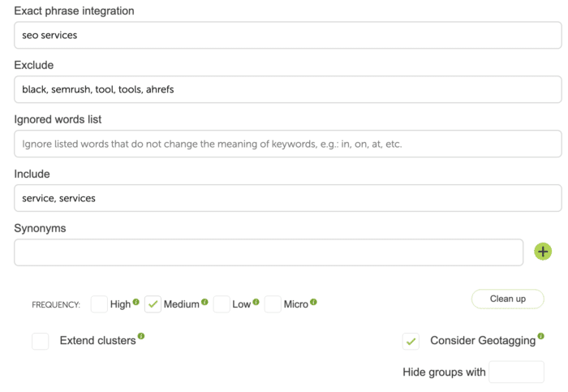Enable the Low frequency checkbox
Viewport: 568px width, 392px height.
[222, 304]
